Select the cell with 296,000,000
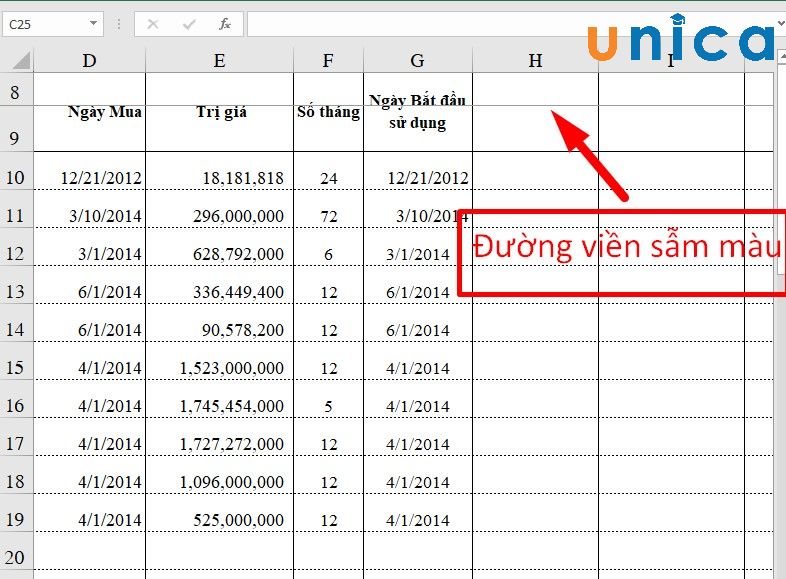This screenshot has width=786, height=579. pyautogui.click(x=220, y=209)
